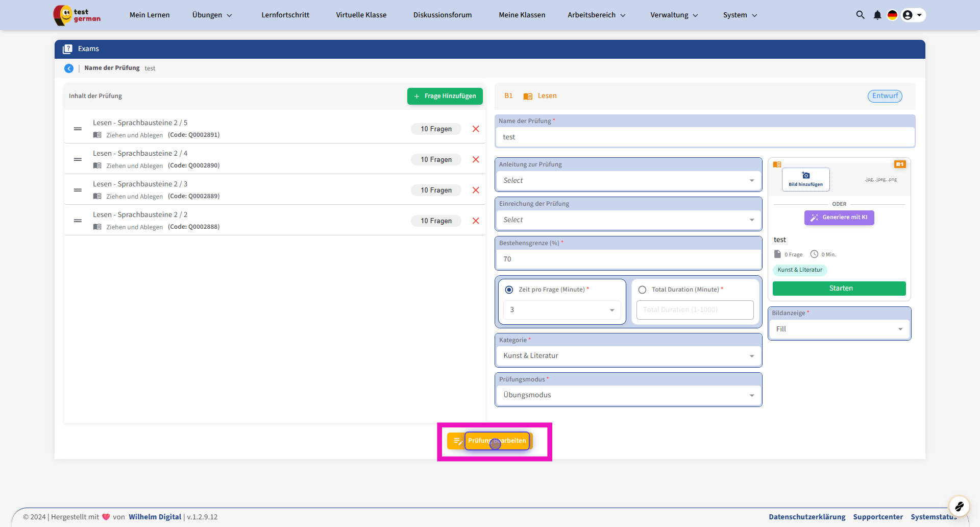Open the Übungen menu
980x527 pixels.
[212, 15]
